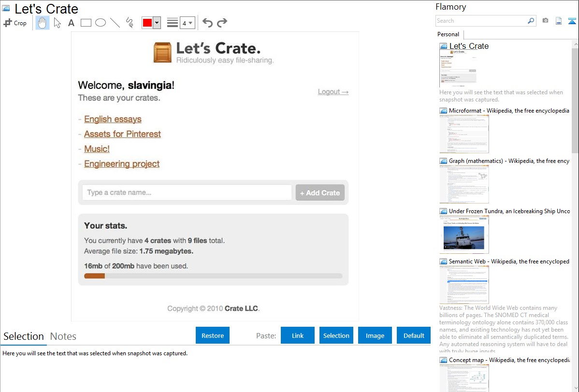Click the crate name input field
This screenshot has height=392, width=579.
[x=187, y=192]
